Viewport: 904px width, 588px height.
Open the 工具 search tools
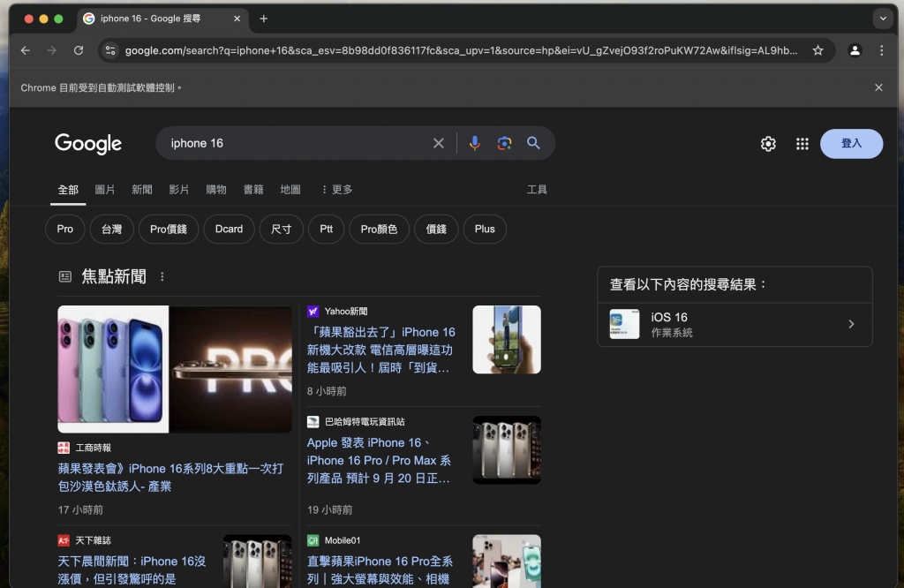point(537,190)
